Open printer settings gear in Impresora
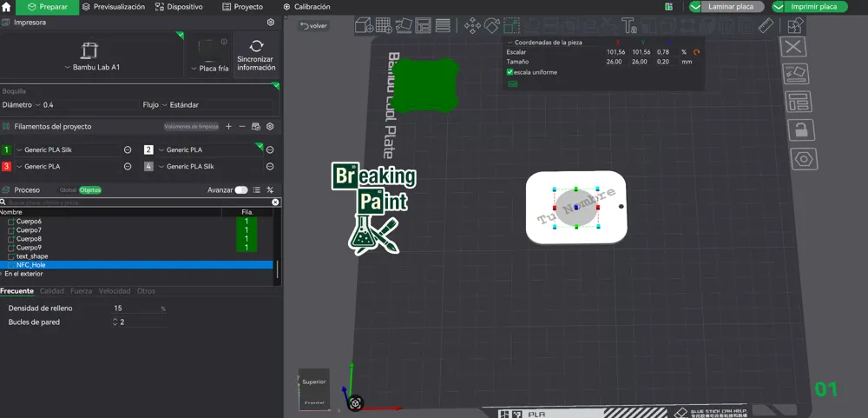This screenshot has height=418, width=868. pos(271,23)
